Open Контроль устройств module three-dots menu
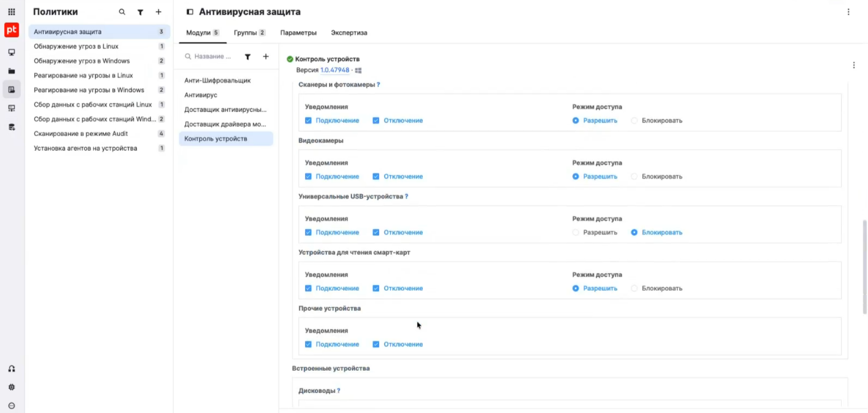The width and height of the screenshot is (868, 413). 854,65
